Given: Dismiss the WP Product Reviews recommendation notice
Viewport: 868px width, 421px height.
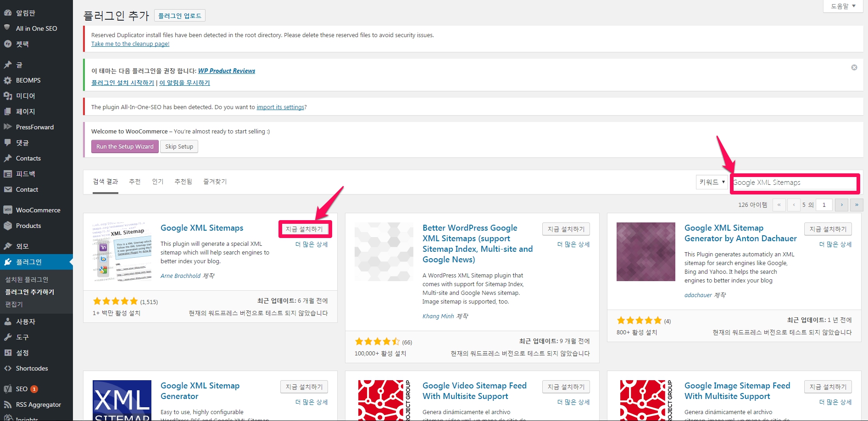Looking at the screenshot, I should pyautogui.click(x=854, y=67).
